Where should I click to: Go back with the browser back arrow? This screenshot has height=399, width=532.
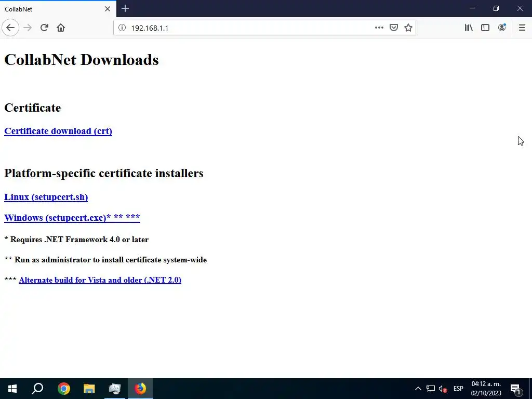coord(10,28)
